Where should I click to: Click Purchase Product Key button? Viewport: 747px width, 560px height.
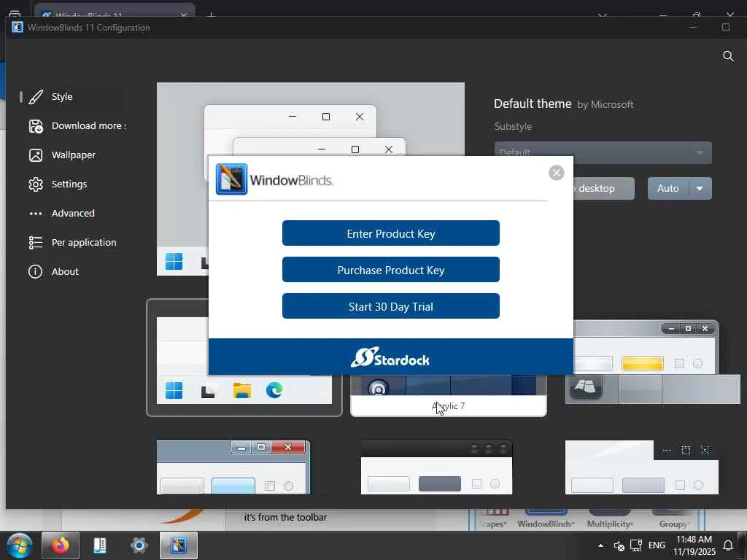(x=391, y=270)
